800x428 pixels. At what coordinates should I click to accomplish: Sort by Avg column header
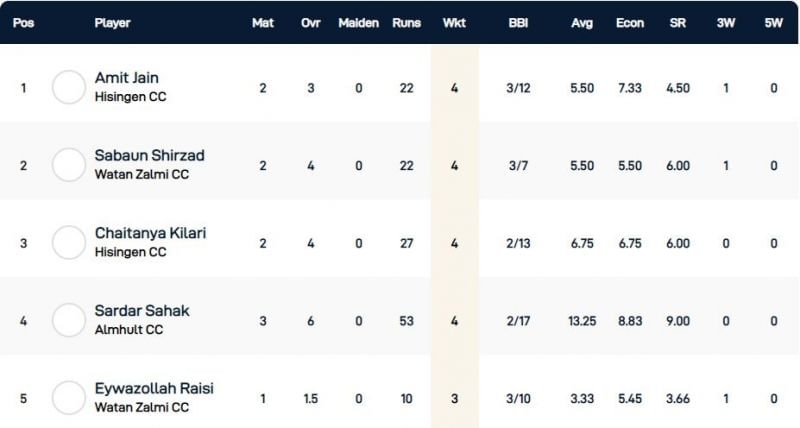point(582,22)
